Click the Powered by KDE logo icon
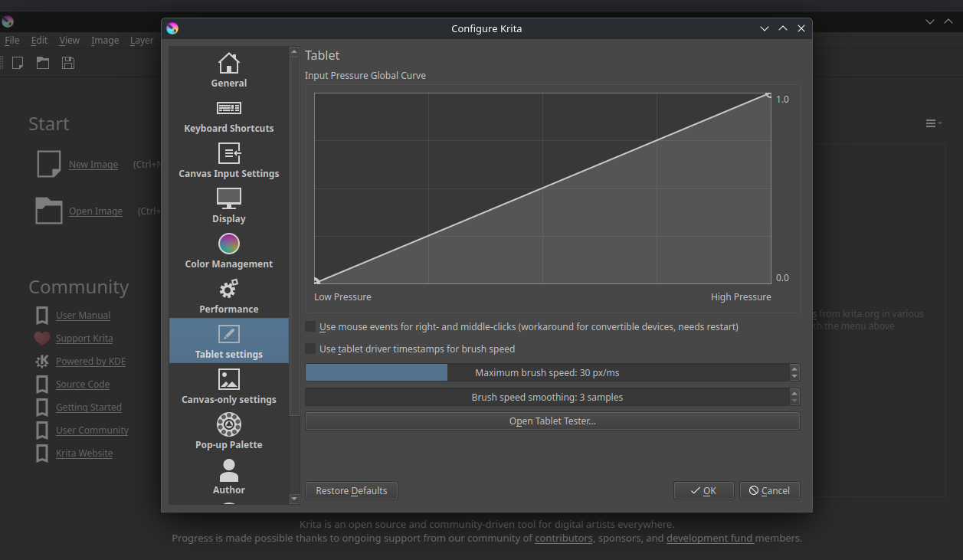 pos(42,361)
